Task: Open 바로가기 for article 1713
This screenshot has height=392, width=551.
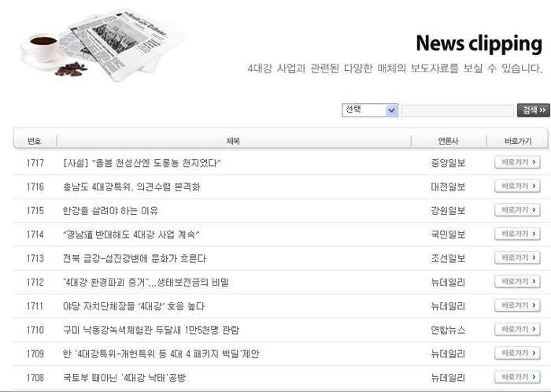Action: point(517,258)
